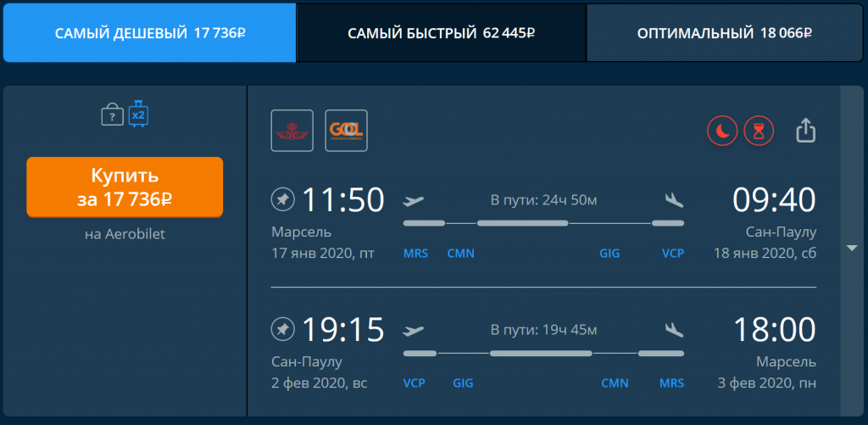Click CMN stop on the outbound route
The width and height of the screenshot is (868, 425).
[461, 254]
